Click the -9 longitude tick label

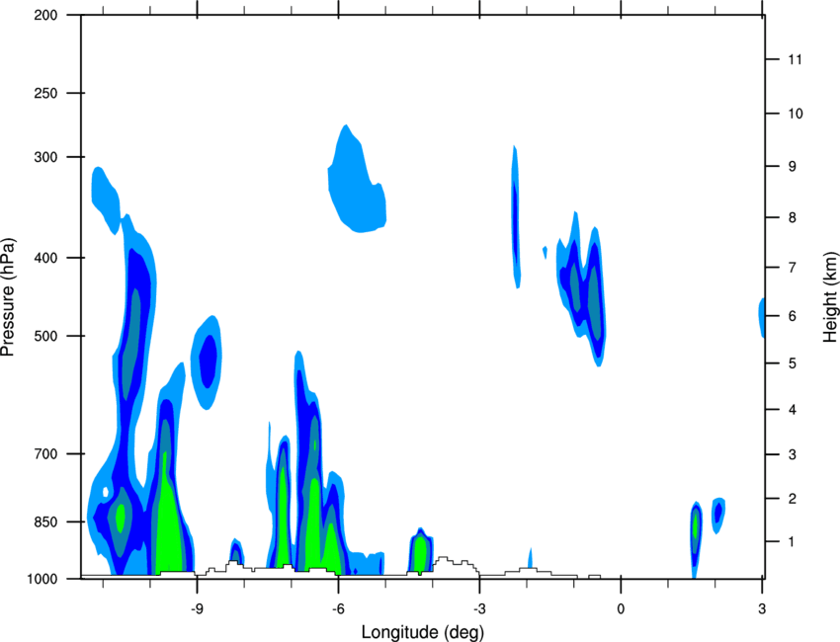(x=197, y=608)
